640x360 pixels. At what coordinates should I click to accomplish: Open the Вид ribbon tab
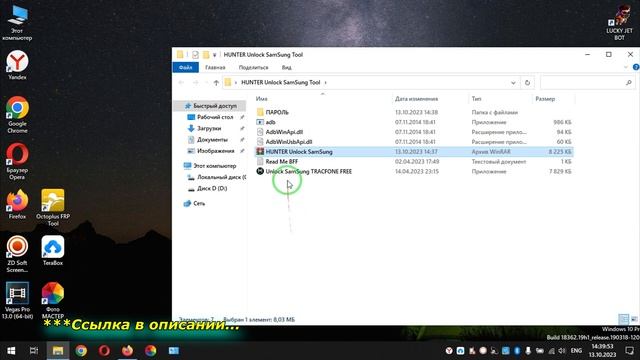[x=287, y=67]
